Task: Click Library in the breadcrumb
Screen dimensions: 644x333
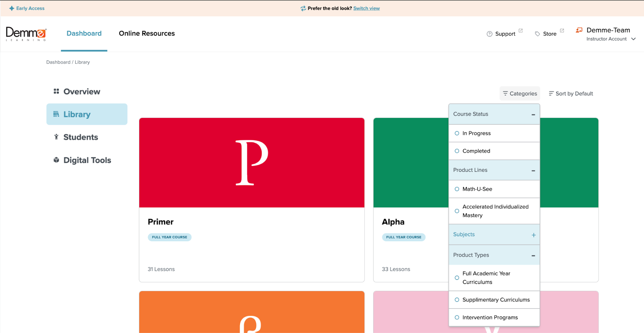Action: [82, 62]
